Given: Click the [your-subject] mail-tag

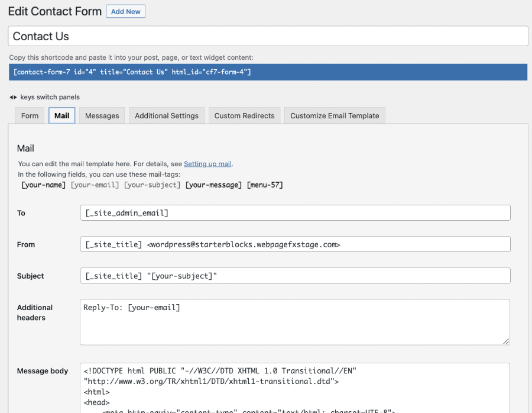Looking at the screenshot, I should coord(152,185).
